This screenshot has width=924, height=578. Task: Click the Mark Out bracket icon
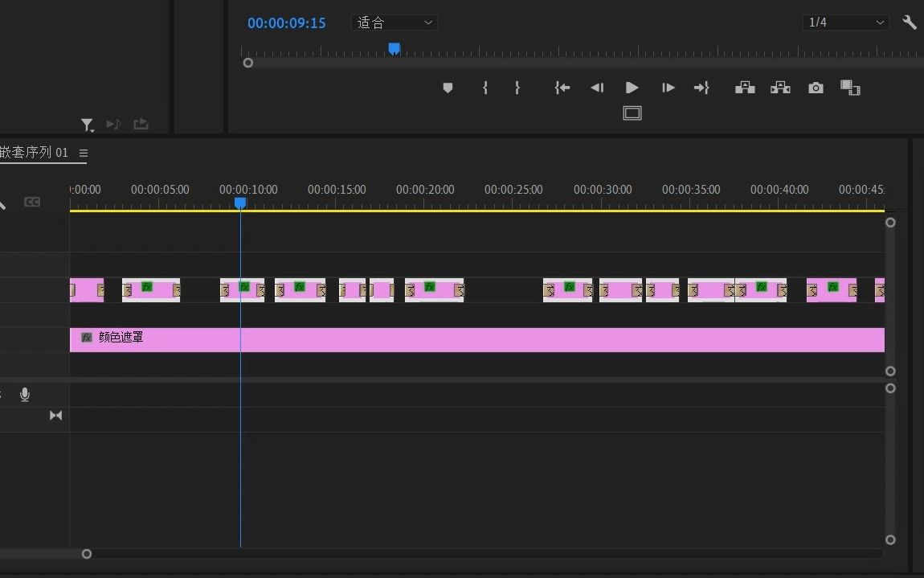(517, 88)
